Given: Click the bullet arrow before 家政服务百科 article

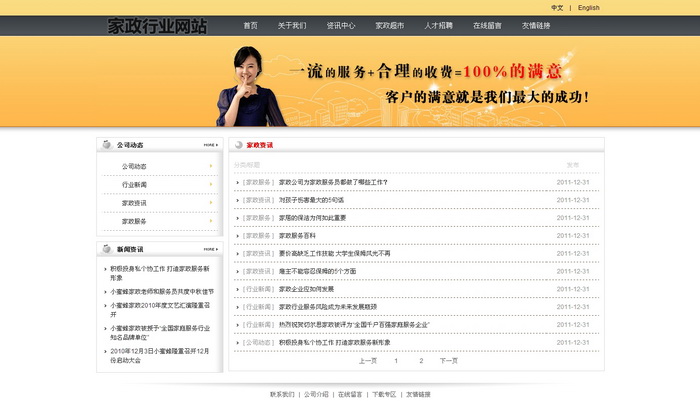Looking at the screenshot, I should tap(238, 235).
